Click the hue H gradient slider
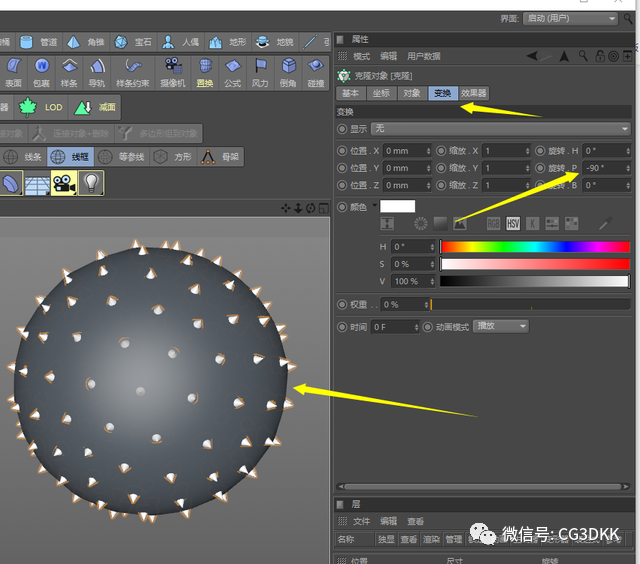 point(535,247)
